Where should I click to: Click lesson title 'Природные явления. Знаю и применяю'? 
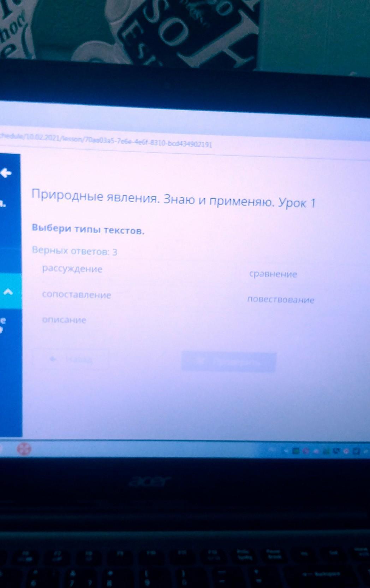point(153,198)
